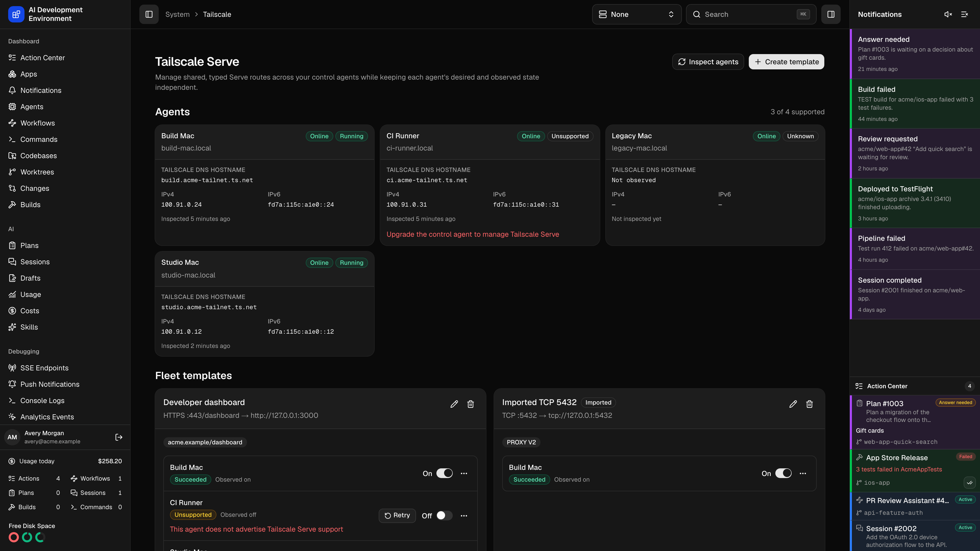Open the Costs page

tap(65, 311)
